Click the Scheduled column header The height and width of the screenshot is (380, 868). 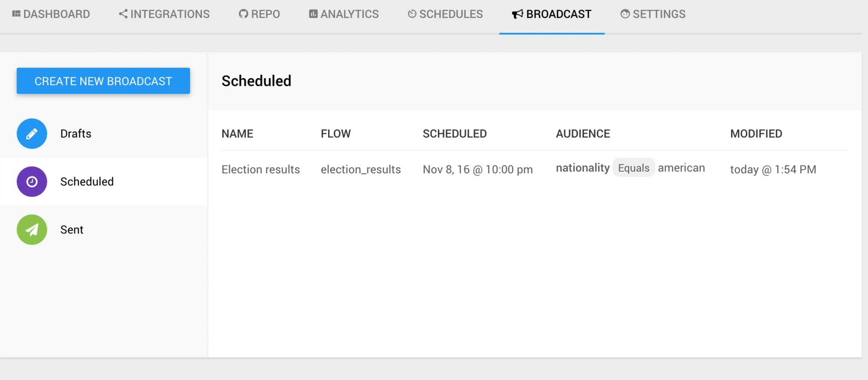click(x=455, y=134)
